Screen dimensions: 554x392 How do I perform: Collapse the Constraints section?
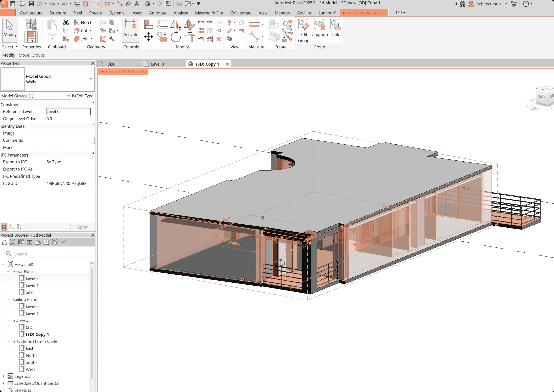point(93,103)
